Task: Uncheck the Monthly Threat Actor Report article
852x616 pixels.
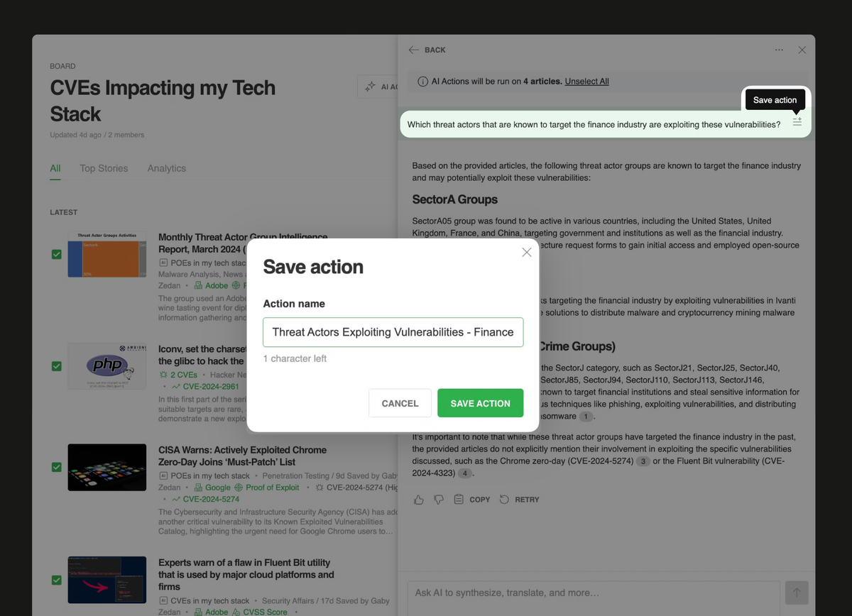Action: pyautogui.click(x=56, y=254)
